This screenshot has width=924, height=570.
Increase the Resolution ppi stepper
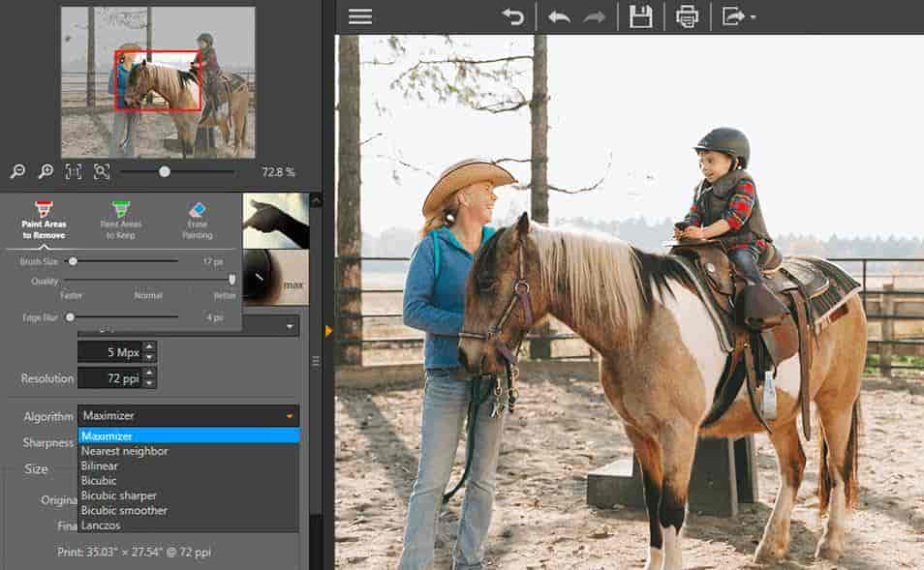pyautogui.click(x=149, y=373)
